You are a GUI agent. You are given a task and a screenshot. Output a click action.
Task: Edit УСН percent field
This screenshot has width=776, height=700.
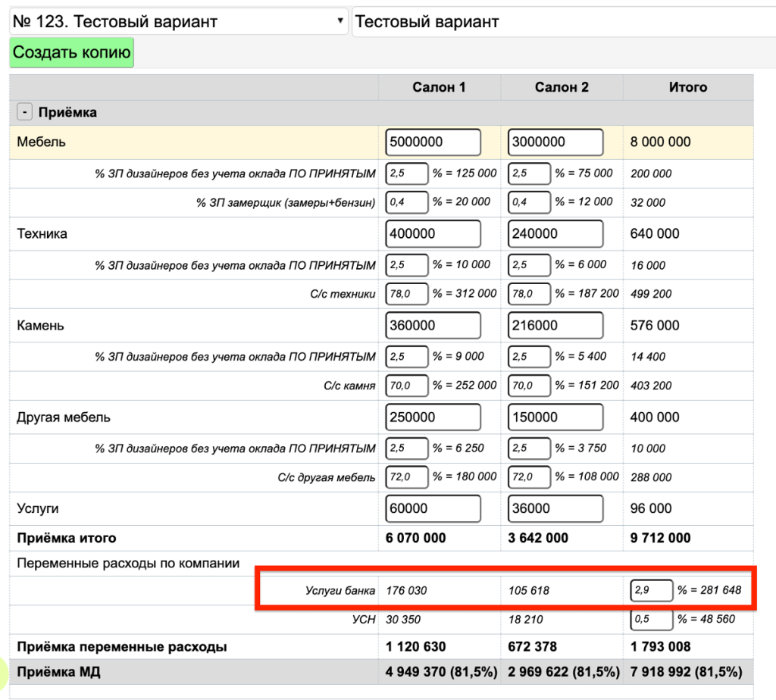point(651,619)
